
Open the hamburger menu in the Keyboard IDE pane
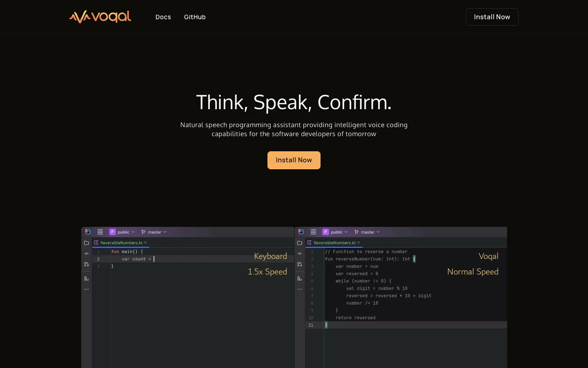(x=100, y=232)
